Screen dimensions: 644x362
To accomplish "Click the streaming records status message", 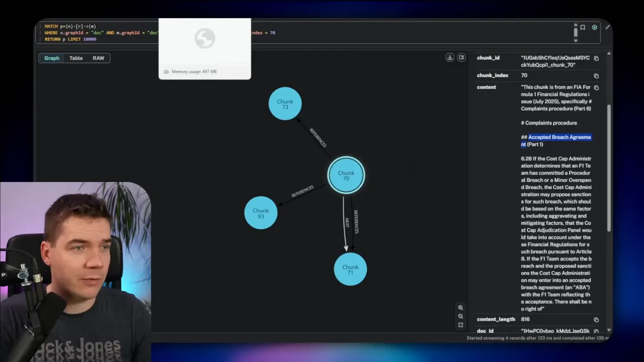I will (537, 338).
